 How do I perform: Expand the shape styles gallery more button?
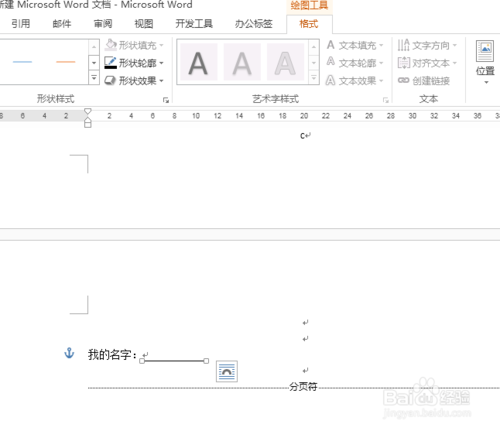point(94,78)
